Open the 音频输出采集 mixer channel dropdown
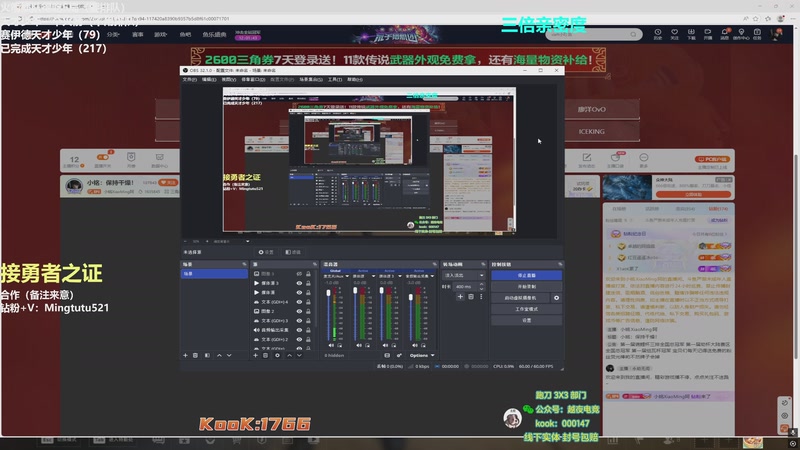Image resolution: width=800 pixels, height=450 pixels. [x=432, y=276]
